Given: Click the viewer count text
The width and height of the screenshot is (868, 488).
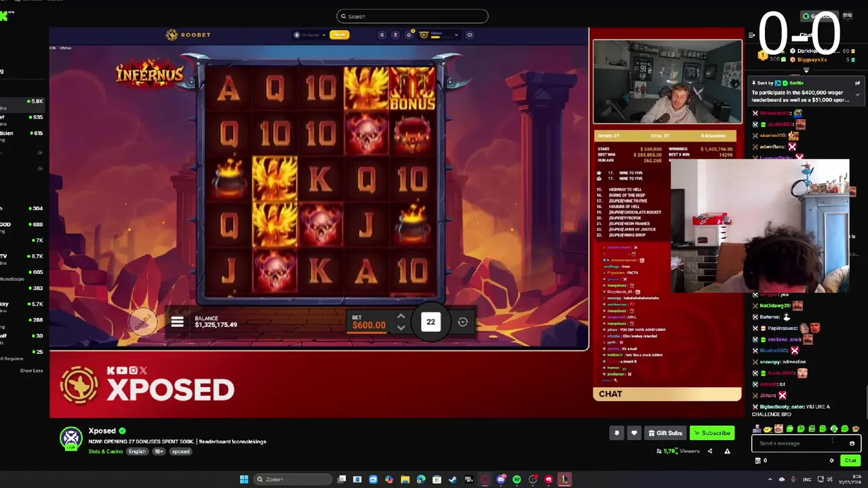Looking at the screenshot, I should pyautogui.click(x=682, y=451).
